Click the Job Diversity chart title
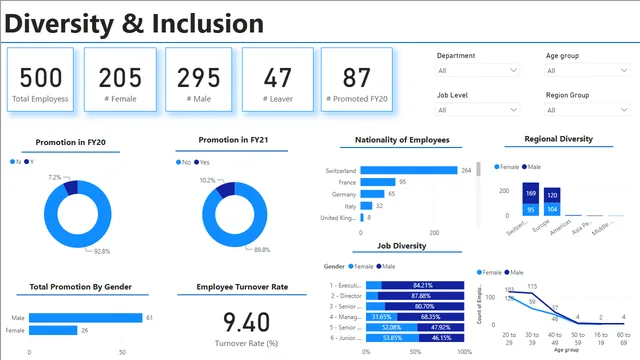640x360 pixels. (x=402, y=246)
